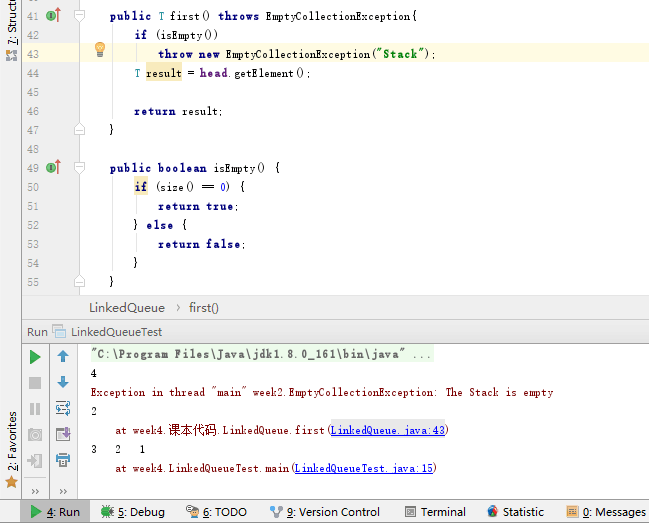The width and height of the screenshot is (649, 523).
Task: Click 'return true;' on line 51
Action: click(198, 206)
